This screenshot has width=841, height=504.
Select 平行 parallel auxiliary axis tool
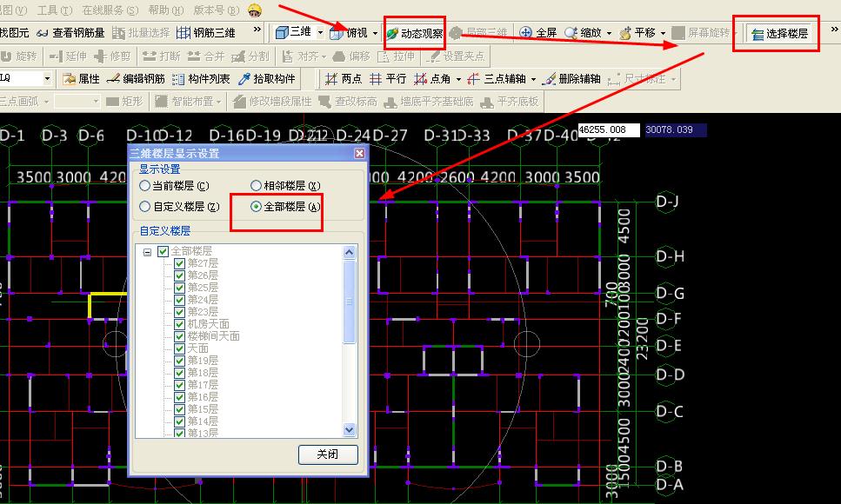388,79
